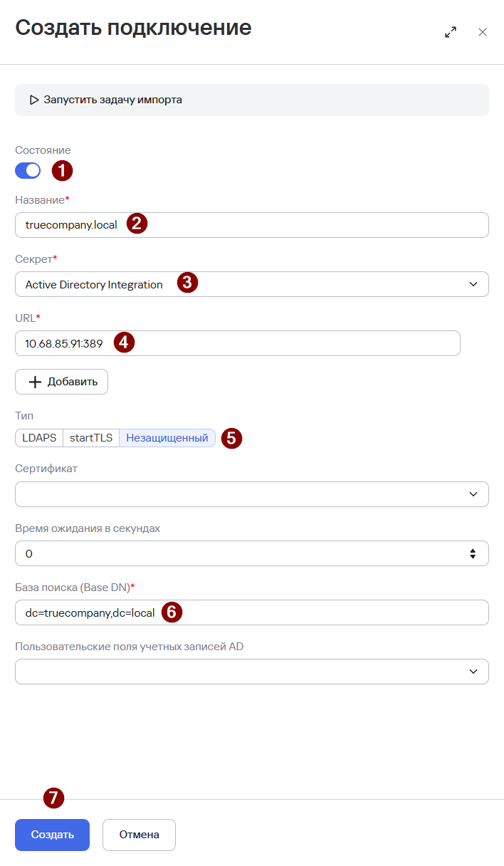Image resolution: width=504 pixels, height=866 pixels.
Task: Click the numbered marker 5 badge
Action: pyautogui.click(x=231, y=437)
